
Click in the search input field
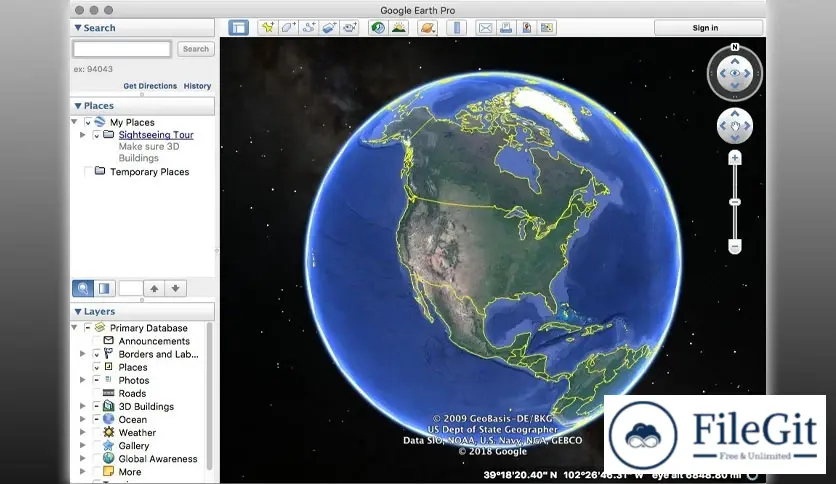[122, 49]
